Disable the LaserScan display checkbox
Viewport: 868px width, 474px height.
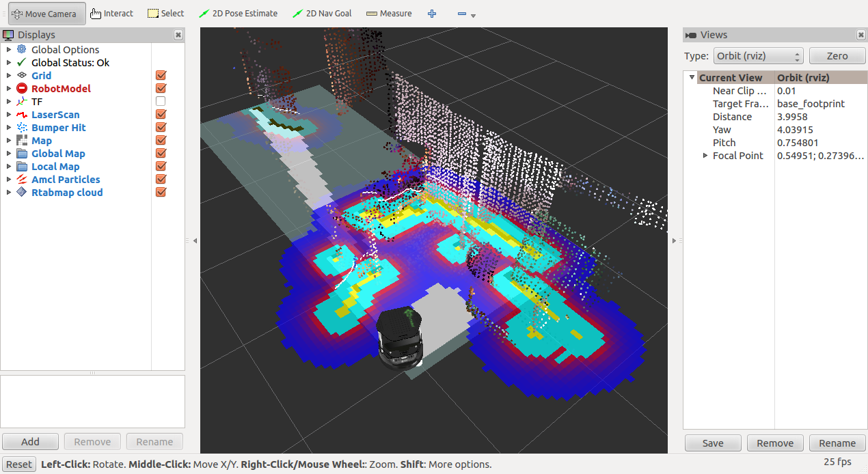(x=161, y=115)
